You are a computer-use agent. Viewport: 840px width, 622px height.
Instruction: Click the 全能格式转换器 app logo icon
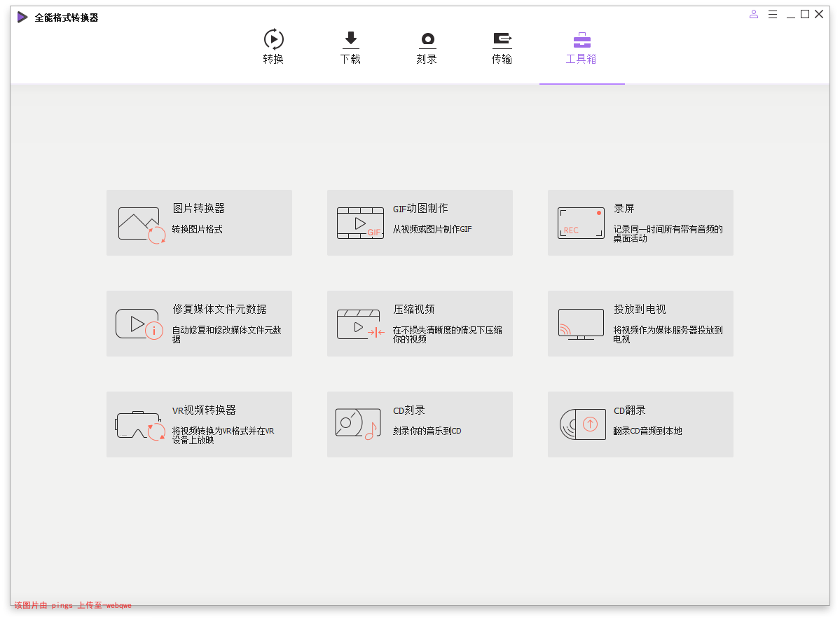[x=22, y=17]
